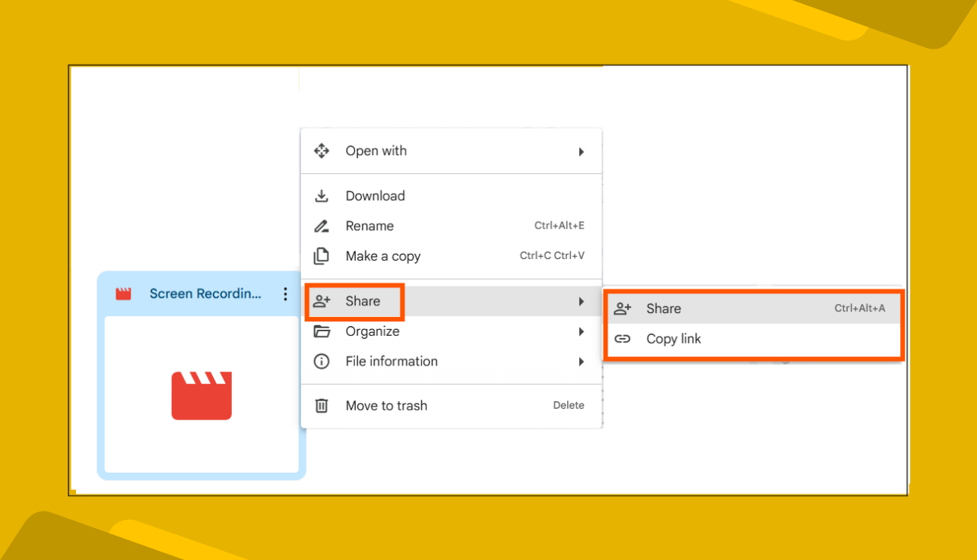Screen dimensions: 977x560
Task: Click the Make a copy pages icon
Action: [x=322, y=255]
